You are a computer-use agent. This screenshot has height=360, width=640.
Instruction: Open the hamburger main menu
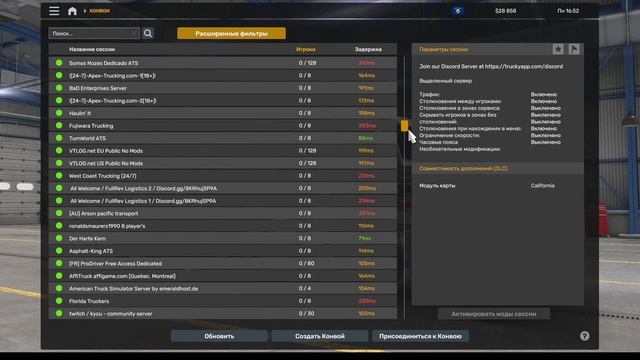click(54, 11)
